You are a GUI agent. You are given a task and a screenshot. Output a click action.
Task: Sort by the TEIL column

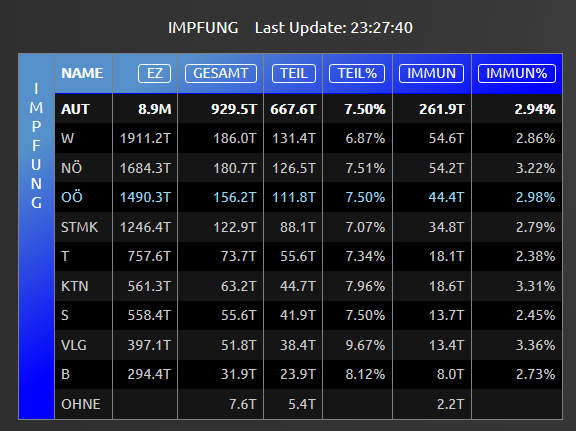pyautogui.click(x=294, y=73)
